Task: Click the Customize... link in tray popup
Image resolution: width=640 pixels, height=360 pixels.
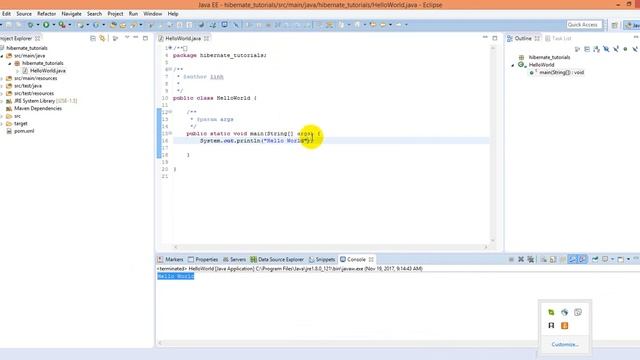Action: pos(565,344)
